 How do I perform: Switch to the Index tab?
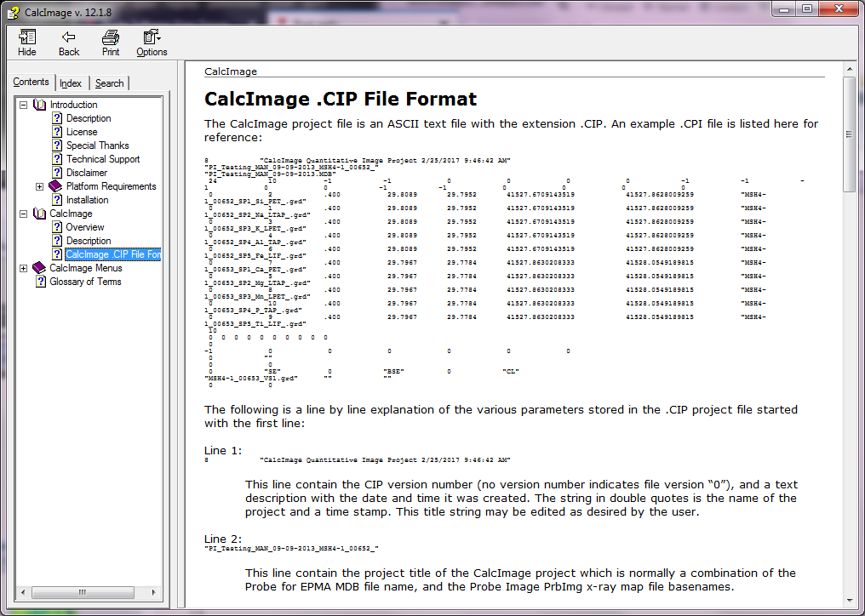coord(71,83)
